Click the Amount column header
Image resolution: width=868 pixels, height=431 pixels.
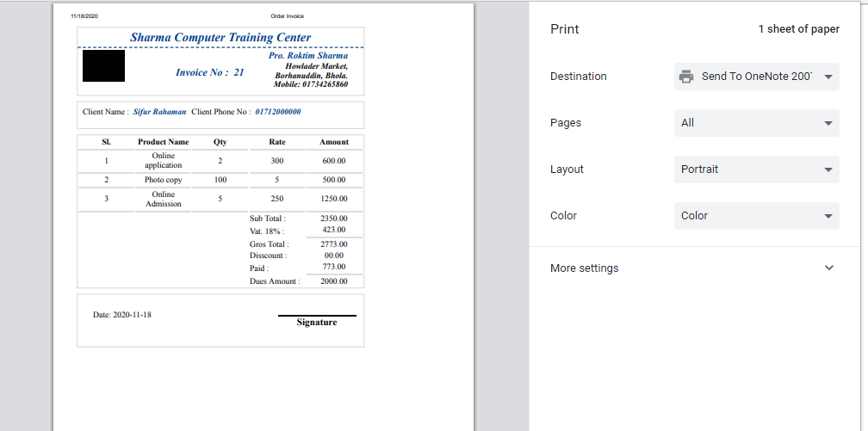pyautogui.click(x=334, y=142)
